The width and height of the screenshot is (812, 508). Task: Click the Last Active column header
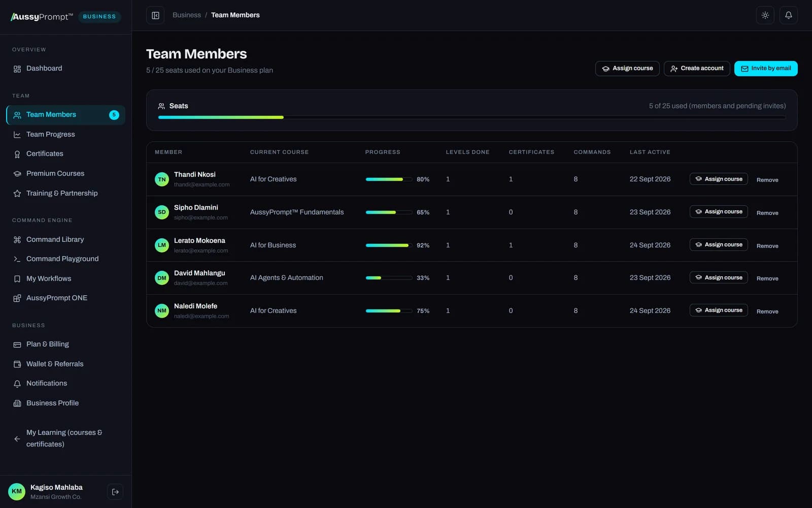coord(650,152)
